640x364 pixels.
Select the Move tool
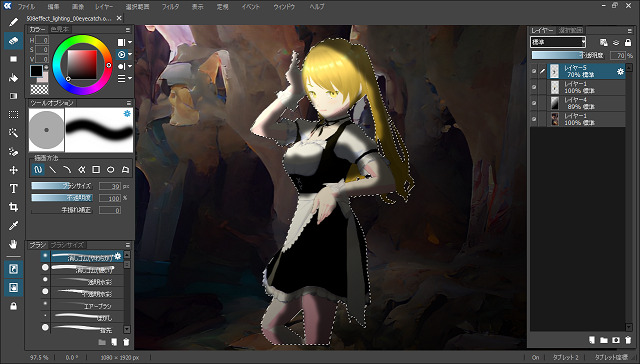coord(13,170)
